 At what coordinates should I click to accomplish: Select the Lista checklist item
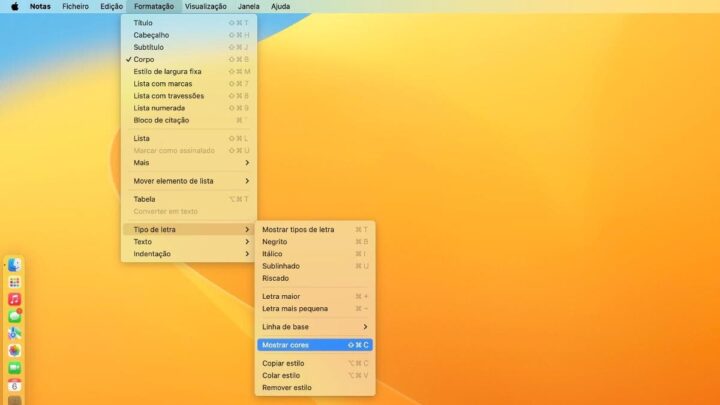tap(189, 138)
